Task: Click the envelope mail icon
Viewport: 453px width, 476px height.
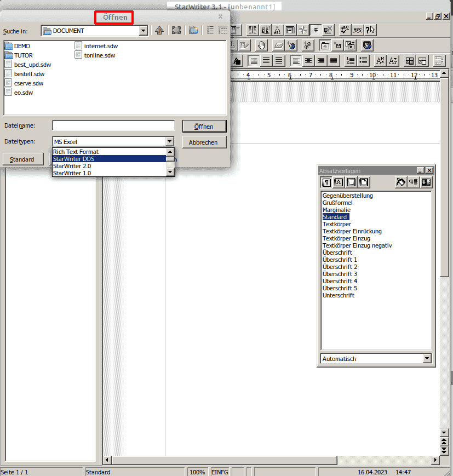Action: pyautogui.click(x=278, y=45)
